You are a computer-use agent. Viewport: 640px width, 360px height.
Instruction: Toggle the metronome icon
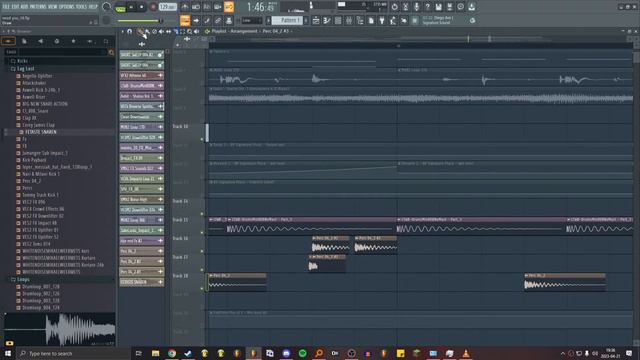click(185, 7)
